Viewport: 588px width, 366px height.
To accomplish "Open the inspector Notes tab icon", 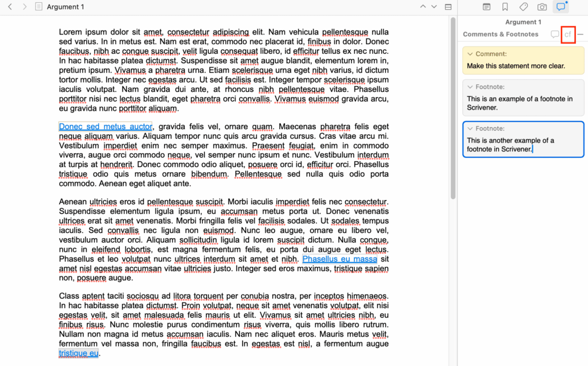I will (x=486, y=7).
